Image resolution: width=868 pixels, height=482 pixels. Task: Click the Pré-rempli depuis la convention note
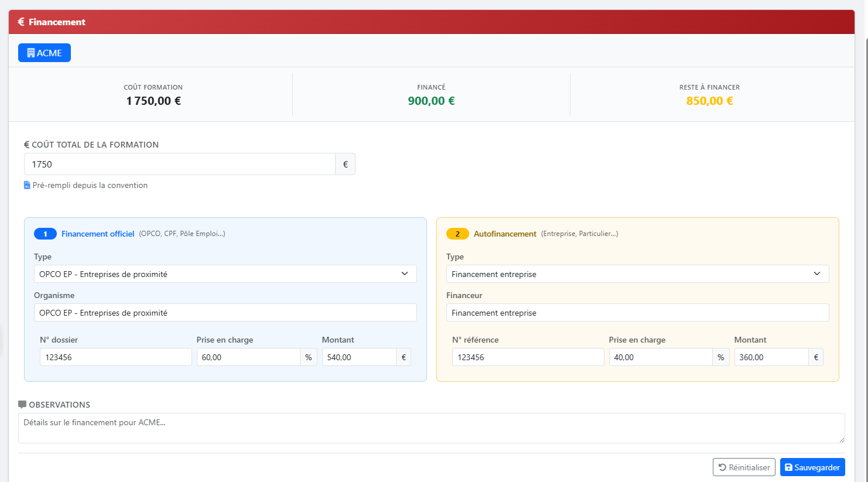[90, 185]
